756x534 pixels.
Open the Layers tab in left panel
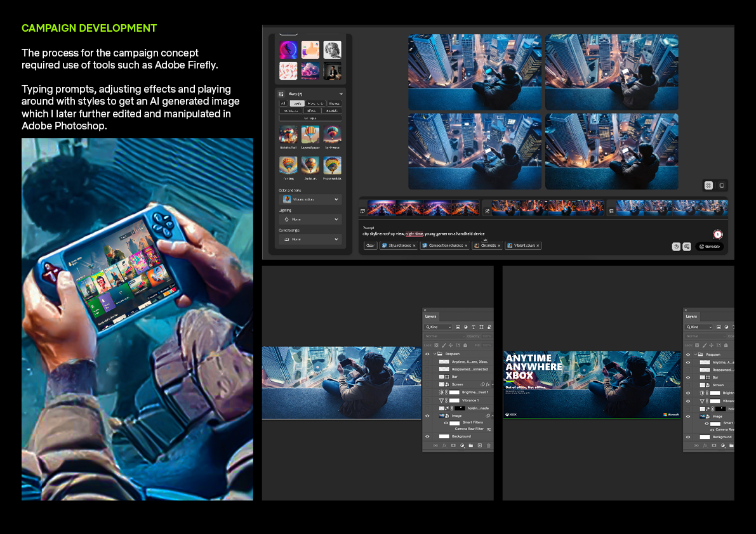pyautogui.click(x=430, y=316)
